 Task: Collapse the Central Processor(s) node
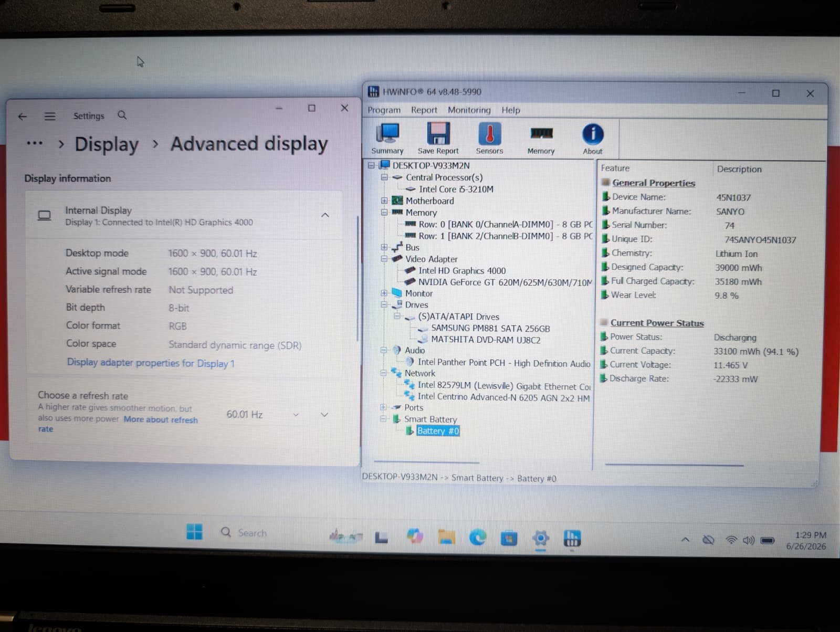(x=384, y=177)
